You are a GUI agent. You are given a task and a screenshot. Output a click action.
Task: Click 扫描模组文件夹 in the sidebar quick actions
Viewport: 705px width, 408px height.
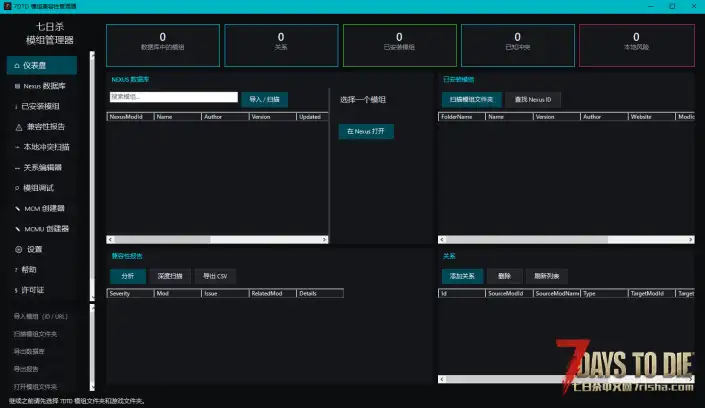(35, 334)
